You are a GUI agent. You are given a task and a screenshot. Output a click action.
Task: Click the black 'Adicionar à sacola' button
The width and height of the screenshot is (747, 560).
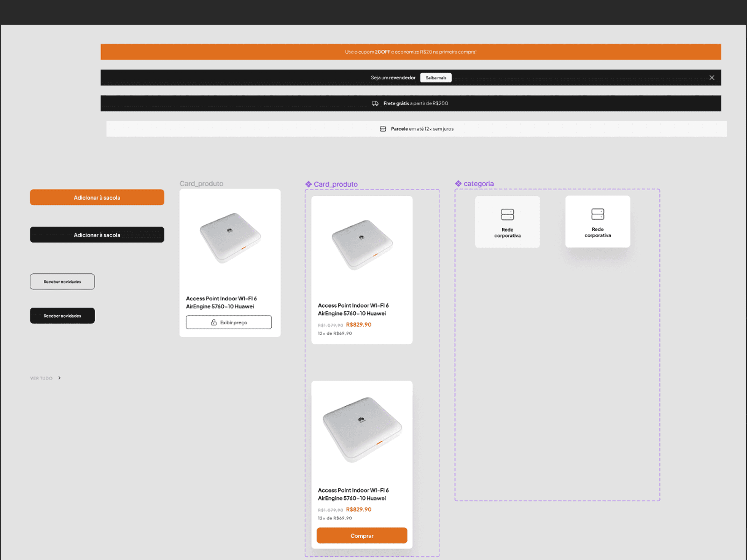tap(97, 235)
